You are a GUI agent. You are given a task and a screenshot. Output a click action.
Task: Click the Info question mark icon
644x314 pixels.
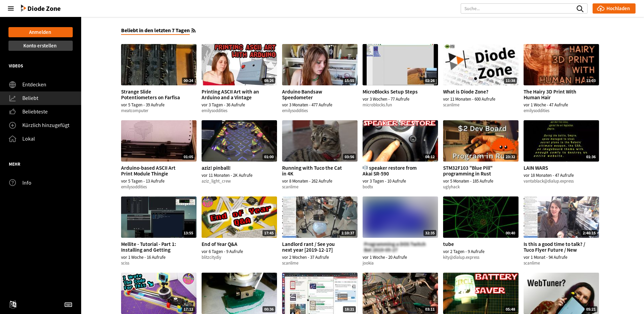click(13, 183)
